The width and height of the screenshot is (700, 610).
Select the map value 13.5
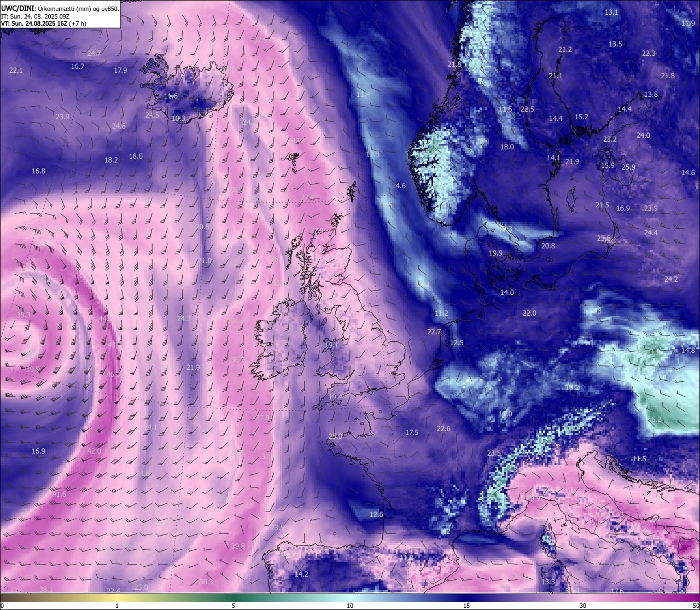coord(615,44)
